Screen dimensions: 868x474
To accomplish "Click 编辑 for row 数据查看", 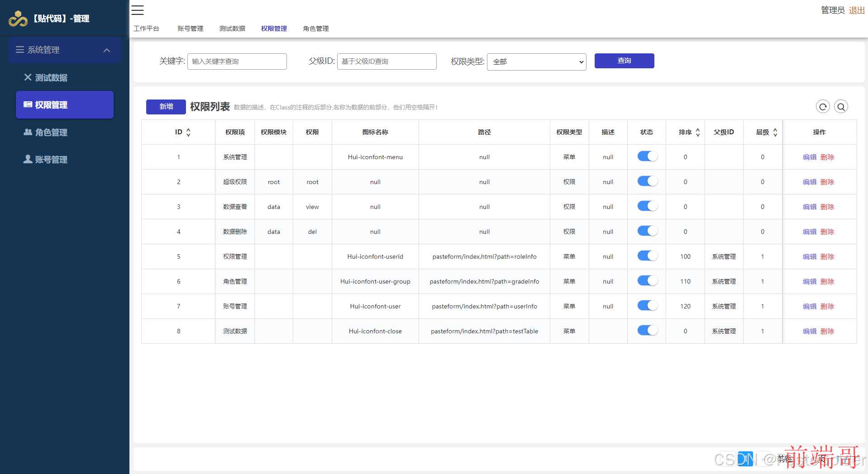I will click(810, 207).
